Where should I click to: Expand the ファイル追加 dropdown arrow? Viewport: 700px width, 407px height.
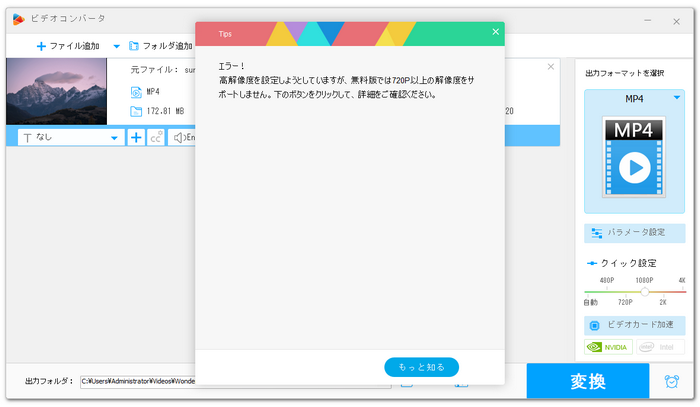[x=117, y=46]
